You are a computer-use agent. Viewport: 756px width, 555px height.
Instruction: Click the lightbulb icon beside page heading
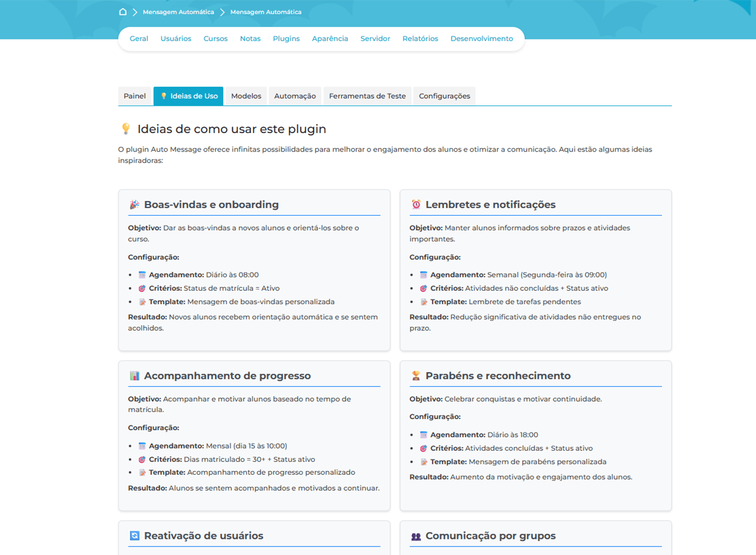[126, 129]
